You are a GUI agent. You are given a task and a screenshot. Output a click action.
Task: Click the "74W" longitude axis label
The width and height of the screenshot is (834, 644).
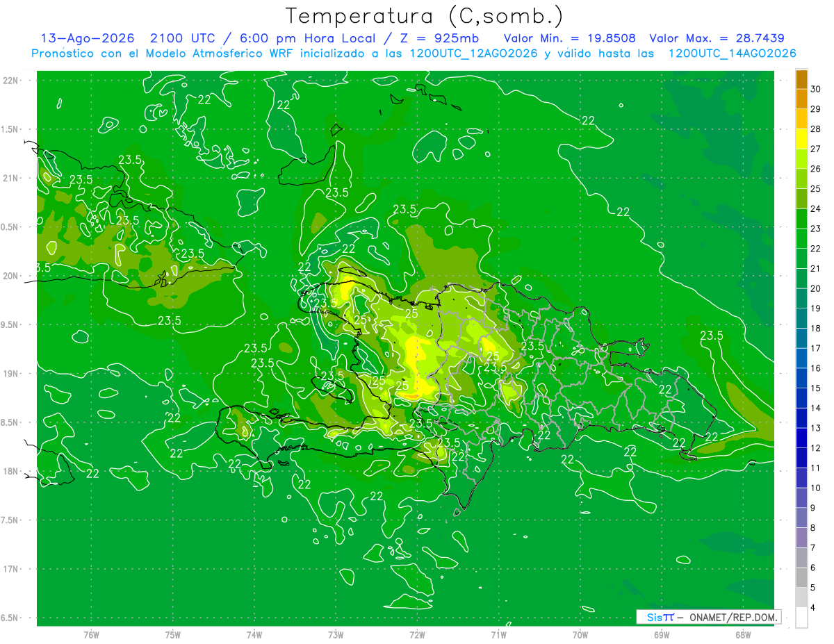point(254,635)
